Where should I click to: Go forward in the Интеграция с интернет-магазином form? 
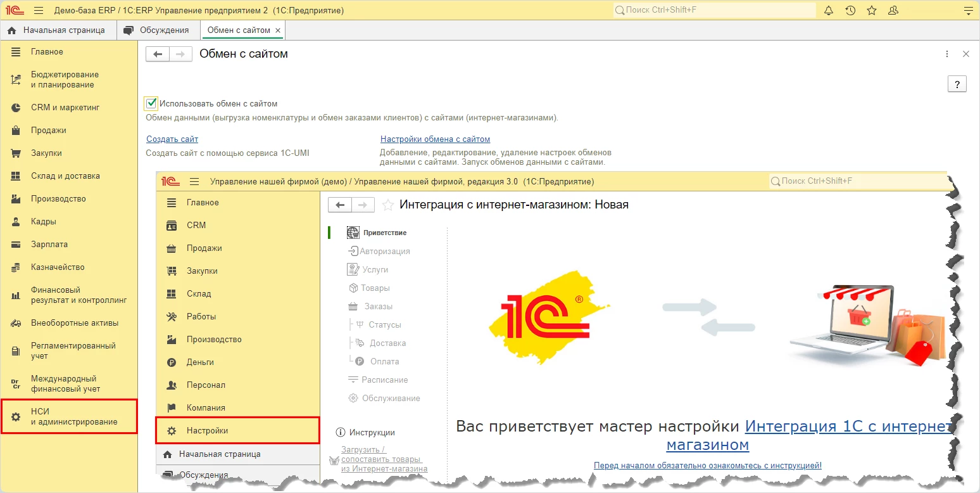pyautogui.click(x=363, y=205)
